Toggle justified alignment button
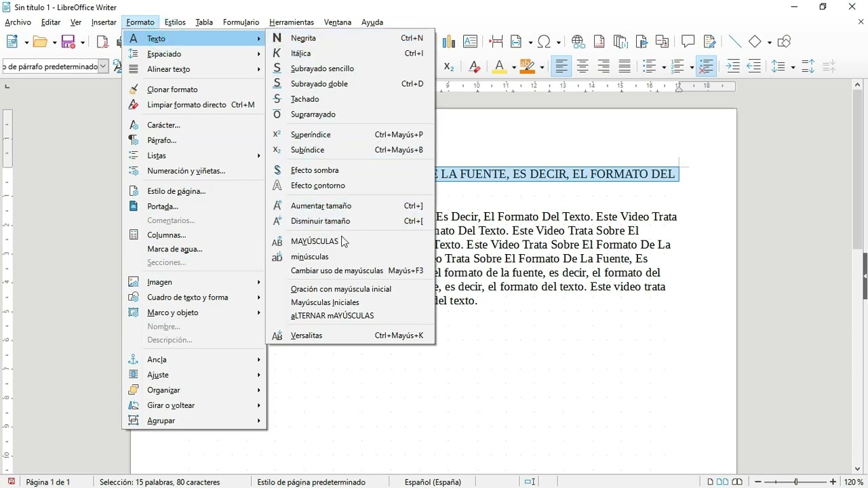The width and height of the screenshot is (868, 488). pyautogui.click(x=625, y=66)
